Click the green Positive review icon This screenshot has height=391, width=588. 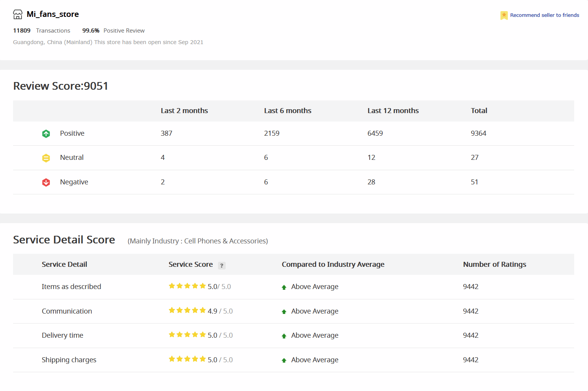[46, 134]
